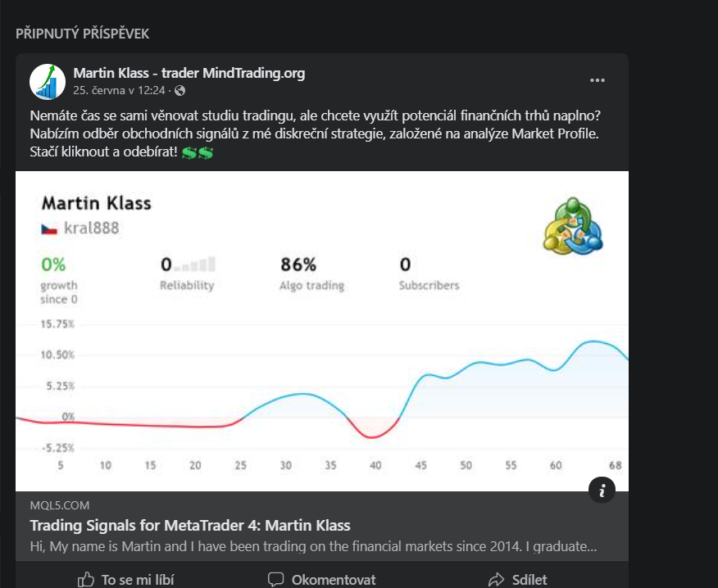Click the kral888 username in preview
The width and height of the screenshot is (718, 588).
[92, 228]
